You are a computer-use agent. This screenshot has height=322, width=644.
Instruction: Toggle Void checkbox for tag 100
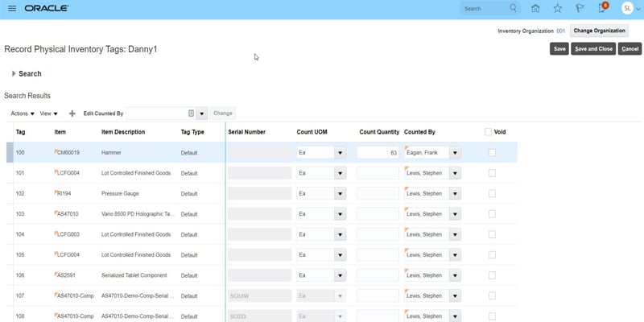(492, 152)
